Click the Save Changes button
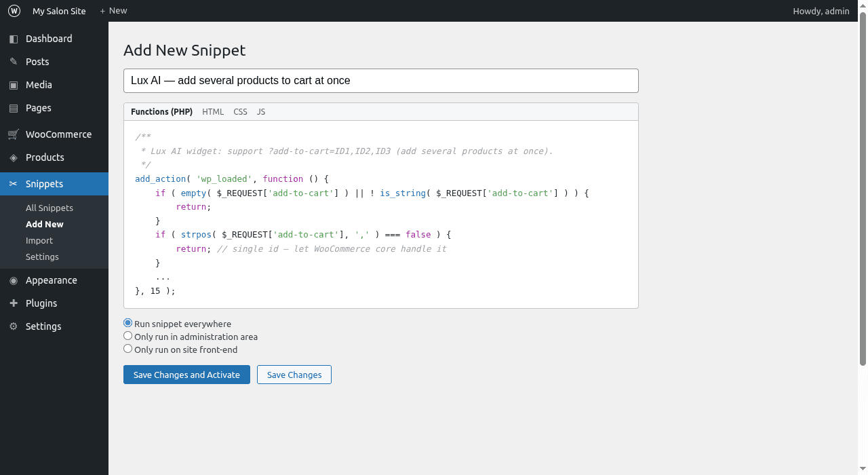868x475 pixels. click(x=294, y=375)
